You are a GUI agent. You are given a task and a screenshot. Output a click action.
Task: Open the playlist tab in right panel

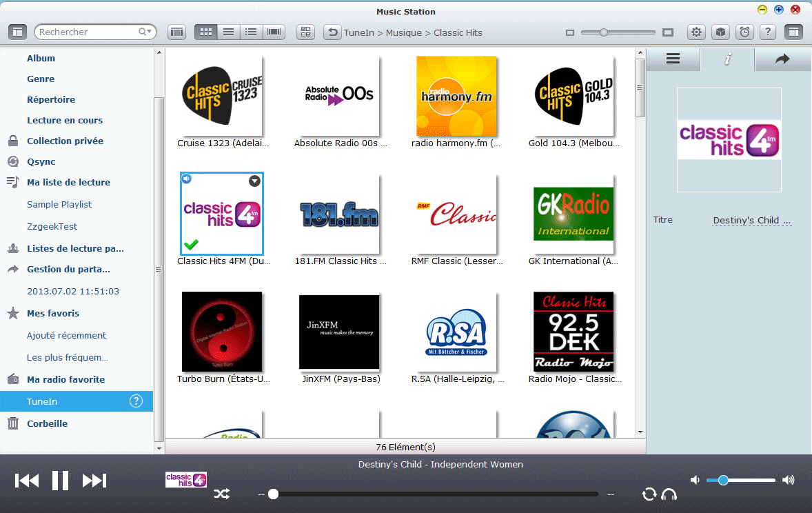point(673,59)
